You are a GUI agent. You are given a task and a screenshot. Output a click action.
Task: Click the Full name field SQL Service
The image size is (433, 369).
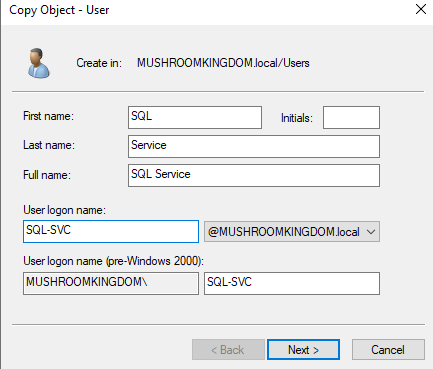tap(254, 175)
